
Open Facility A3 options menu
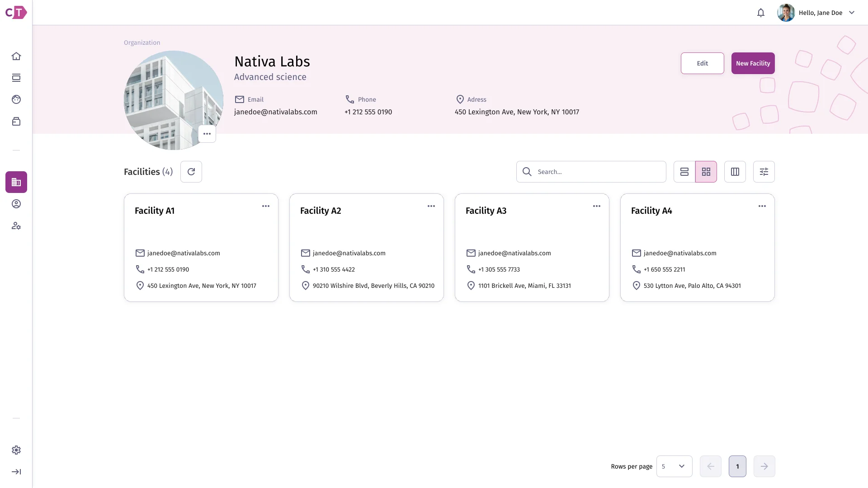click(x=597, y=206)
